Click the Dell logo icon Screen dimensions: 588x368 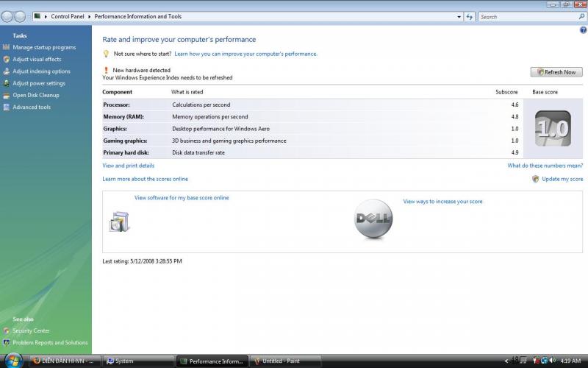click(x=373, y=219)
